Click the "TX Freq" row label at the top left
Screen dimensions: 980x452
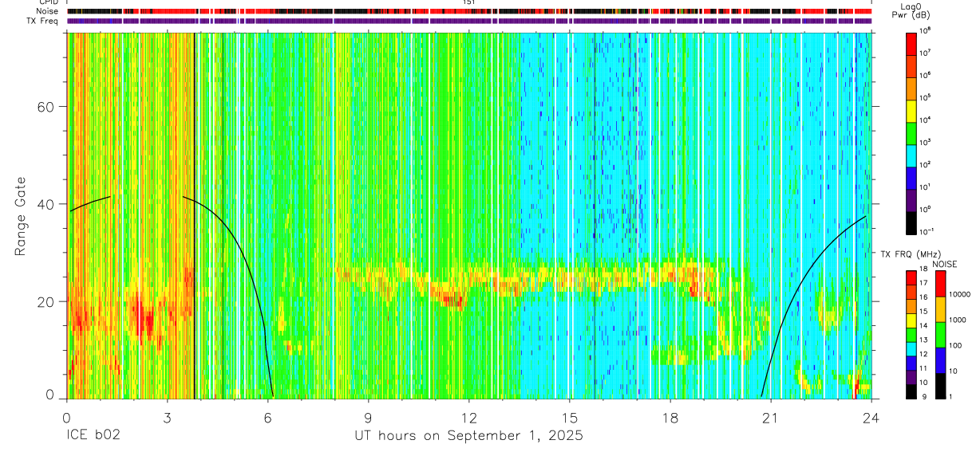click(x=43, y=21)
